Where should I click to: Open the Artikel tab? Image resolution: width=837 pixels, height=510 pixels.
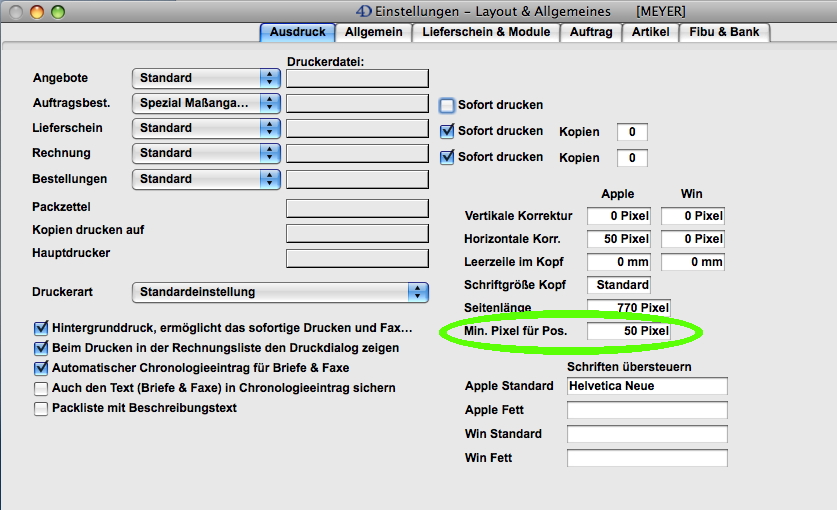[x=650, y=32]
